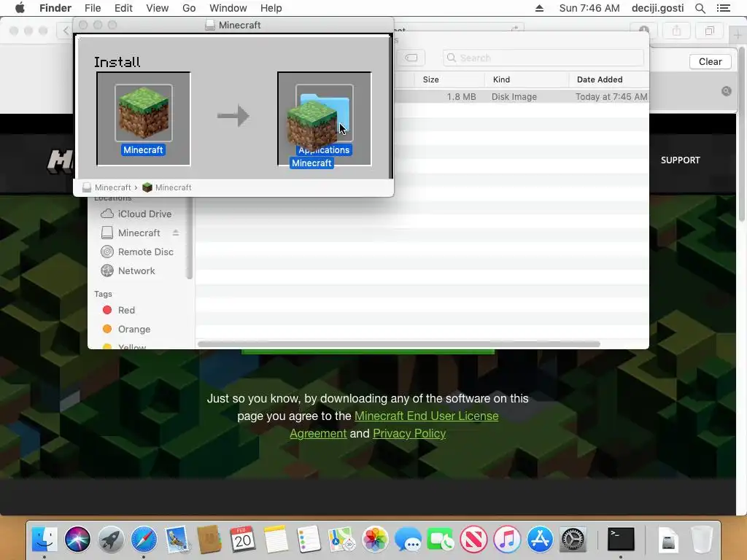Screen dimensions: 747x560
Task: Click Safari's new tab plus button
Action: (738, 35)
